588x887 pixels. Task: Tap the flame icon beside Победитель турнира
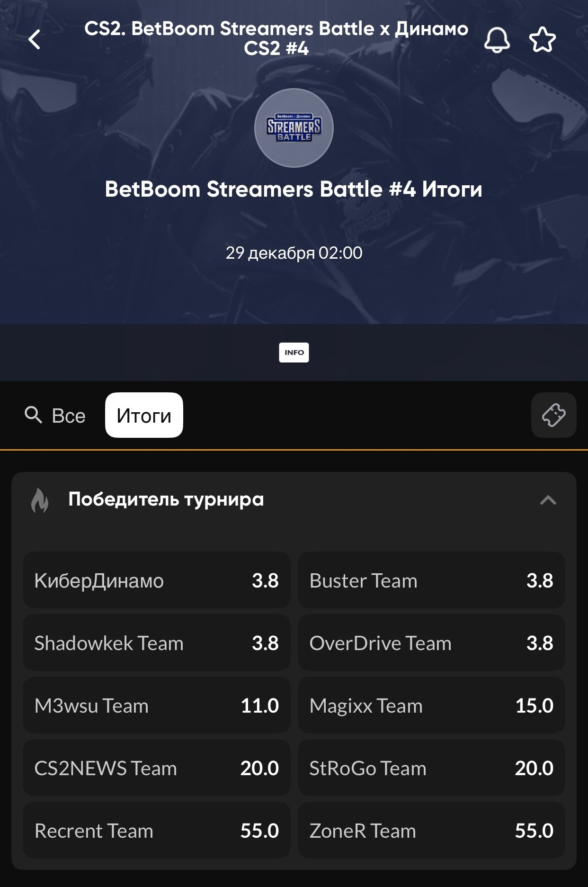click(x=40, y=500)
